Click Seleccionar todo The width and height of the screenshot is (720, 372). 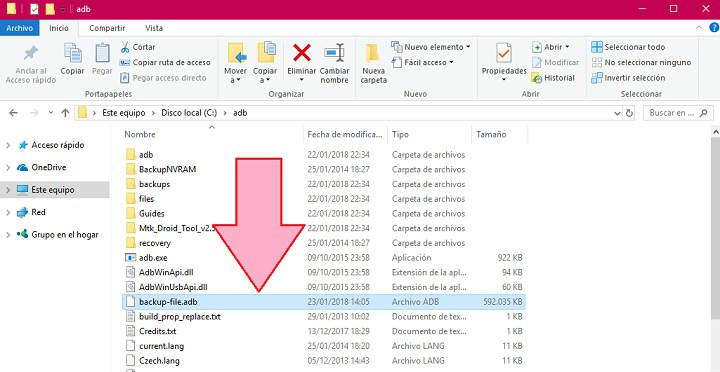[x=628, y=47]
